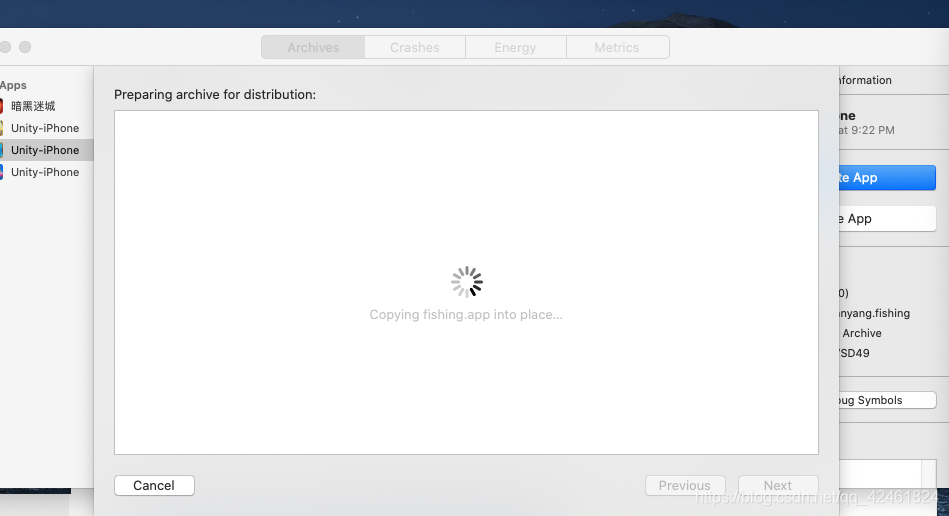This screenshot has height=516, width=949.
Task: Select the highlighted Unity-iPhone app entry
Action: point(45,150)
